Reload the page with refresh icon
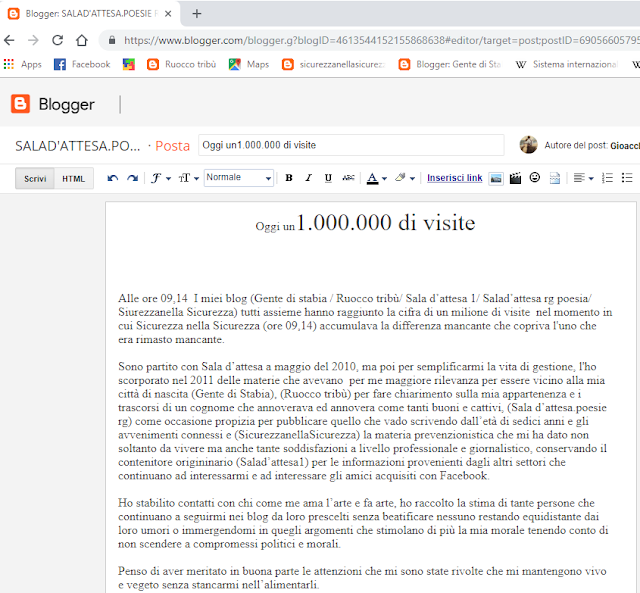640x593 pixels. pos(58,40)
